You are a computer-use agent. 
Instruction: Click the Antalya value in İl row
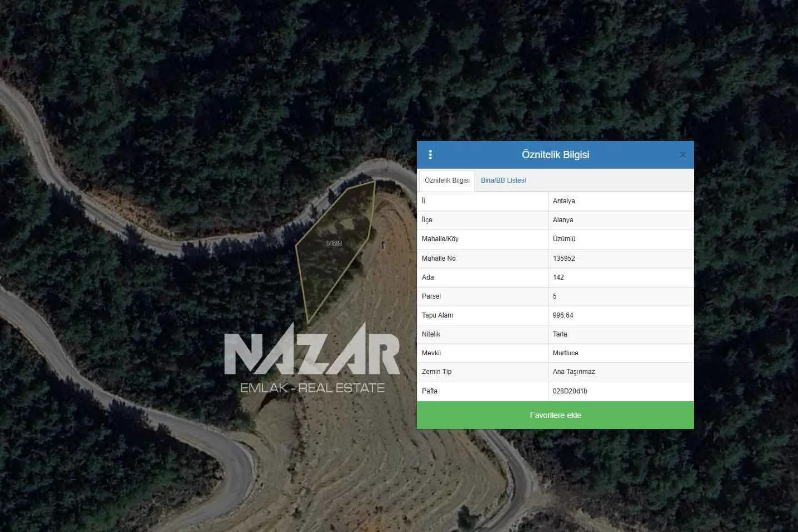564,201
